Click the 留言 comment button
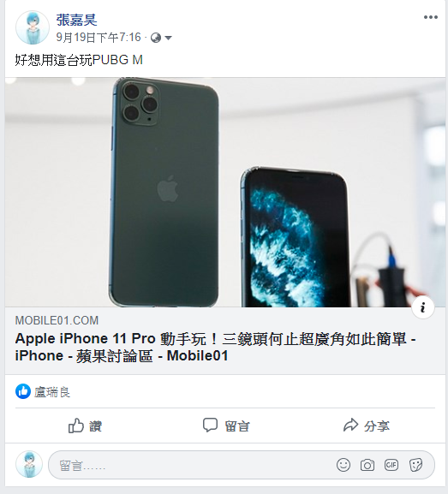The image size is (448, 494). tap(226, 426)
